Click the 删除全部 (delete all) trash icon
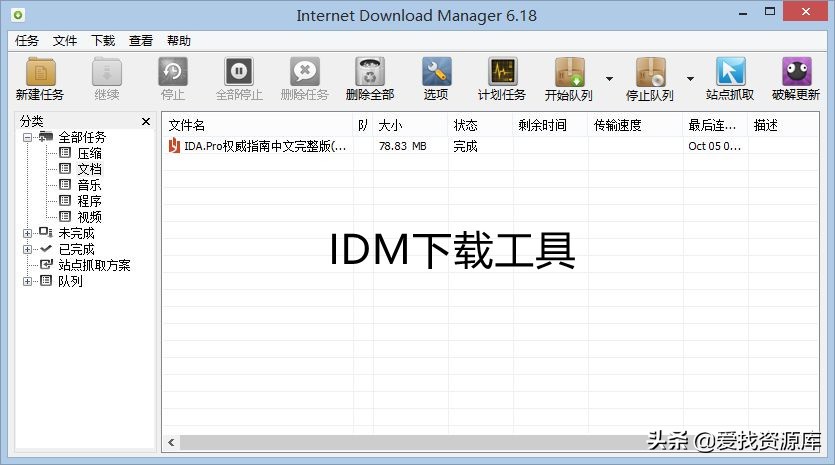The width and height of the screenshot is (835, 465). (370, 73)
